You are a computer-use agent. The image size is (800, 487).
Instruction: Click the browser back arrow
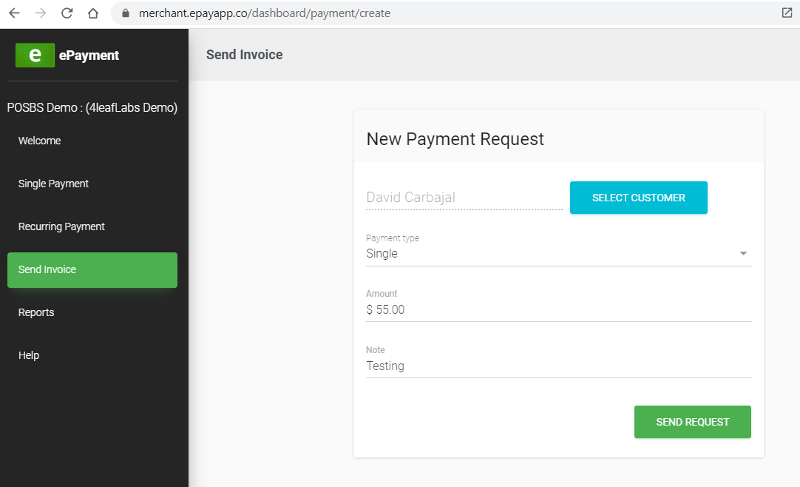coord(14,13)
